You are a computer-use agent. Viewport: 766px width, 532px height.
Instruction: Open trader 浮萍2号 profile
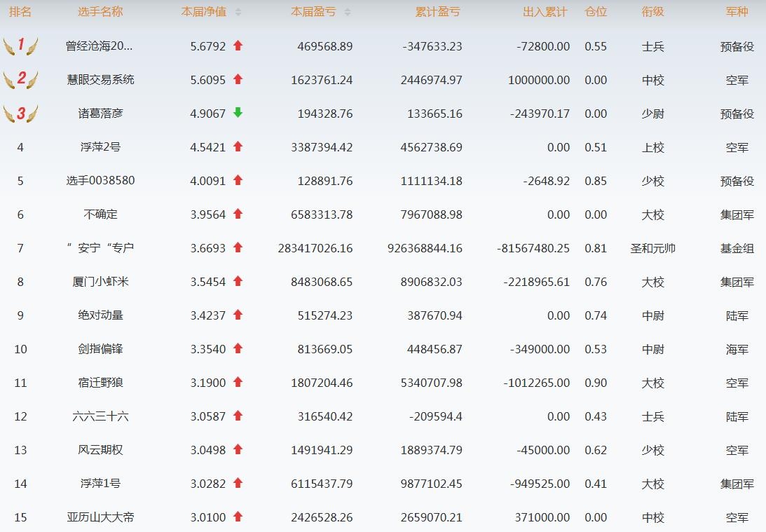[x=100, y=147]
